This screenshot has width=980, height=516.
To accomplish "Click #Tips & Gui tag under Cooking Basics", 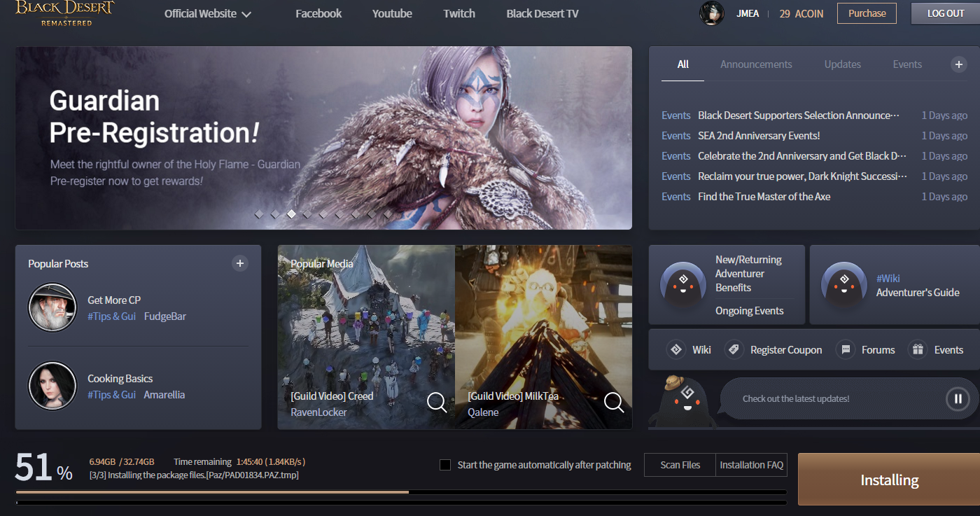I will (112, 395).
